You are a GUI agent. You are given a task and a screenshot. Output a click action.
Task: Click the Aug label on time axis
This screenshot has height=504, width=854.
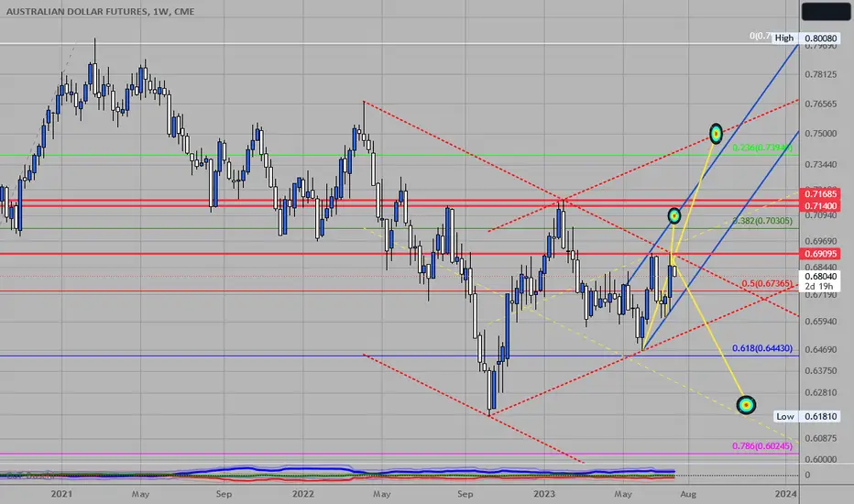coord(688,494)
